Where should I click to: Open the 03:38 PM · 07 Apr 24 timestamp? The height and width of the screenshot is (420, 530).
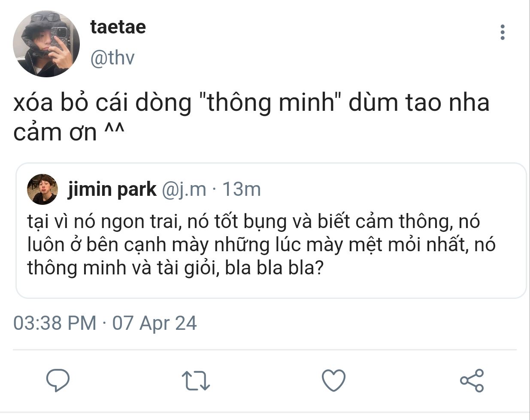[105, 323]
